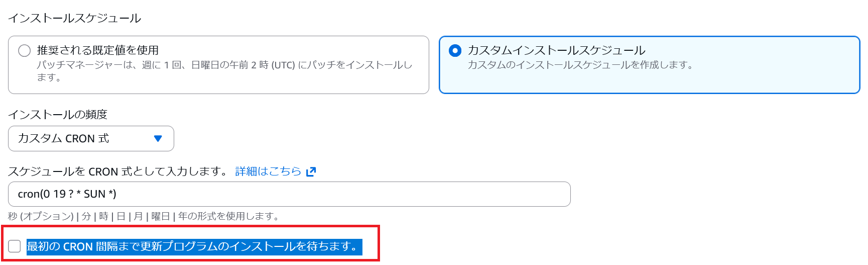
Task: Click the CRON format hint text below the field
Action: [x=144, y=216]
